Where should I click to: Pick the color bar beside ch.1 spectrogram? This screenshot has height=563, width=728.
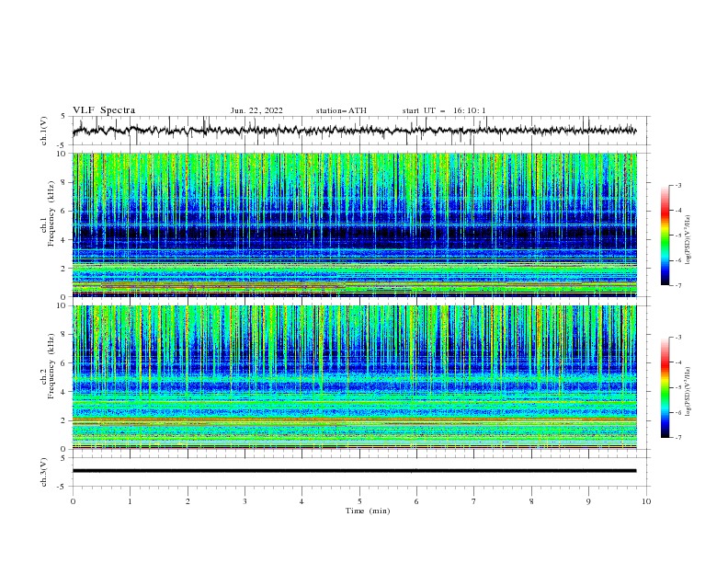pos(665,236)
